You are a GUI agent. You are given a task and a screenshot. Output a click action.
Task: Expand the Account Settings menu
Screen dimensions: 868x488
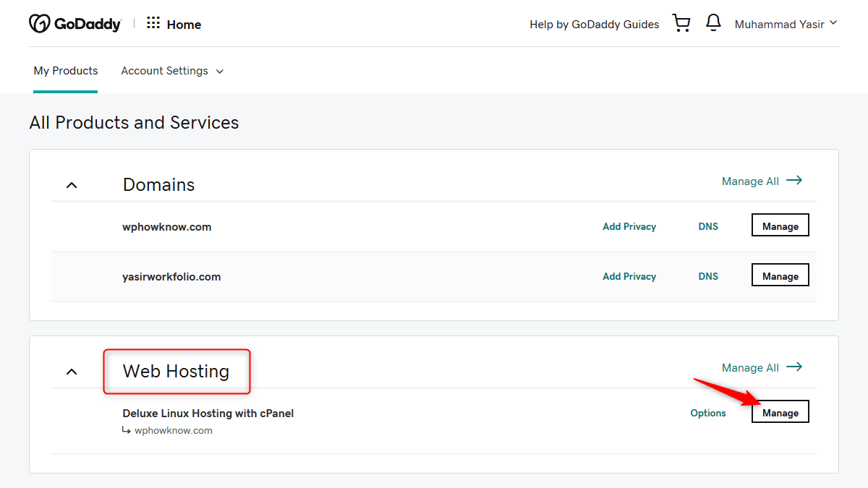172,71
